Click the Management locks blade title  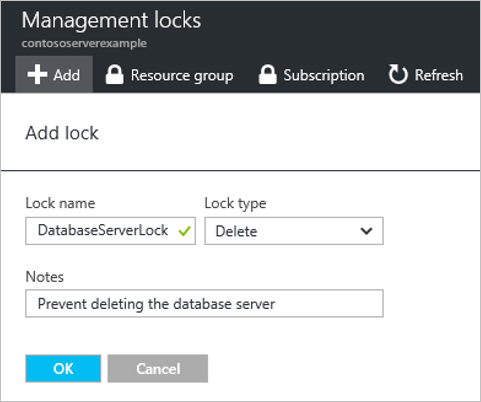(x=111, y=20)
